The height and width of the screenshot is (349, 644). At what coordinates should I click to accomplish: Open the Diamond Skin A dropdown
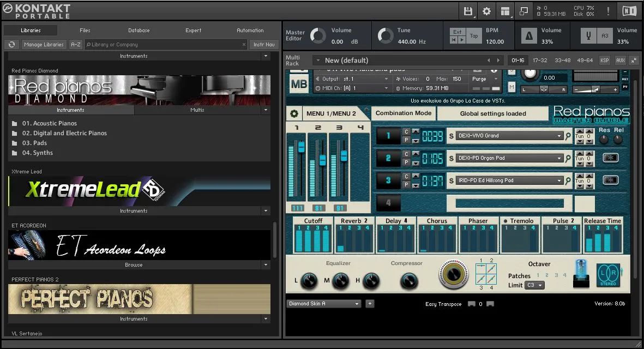point(323,304)
